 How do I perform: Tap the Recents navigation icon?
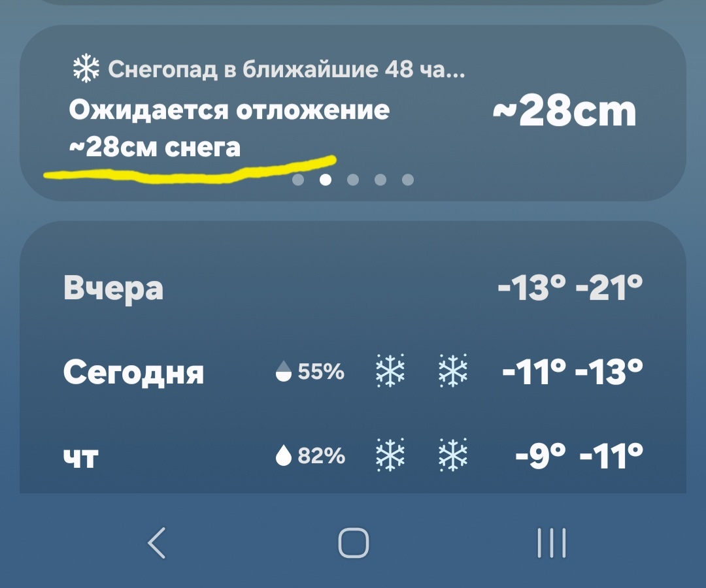(x=552, y=543)
